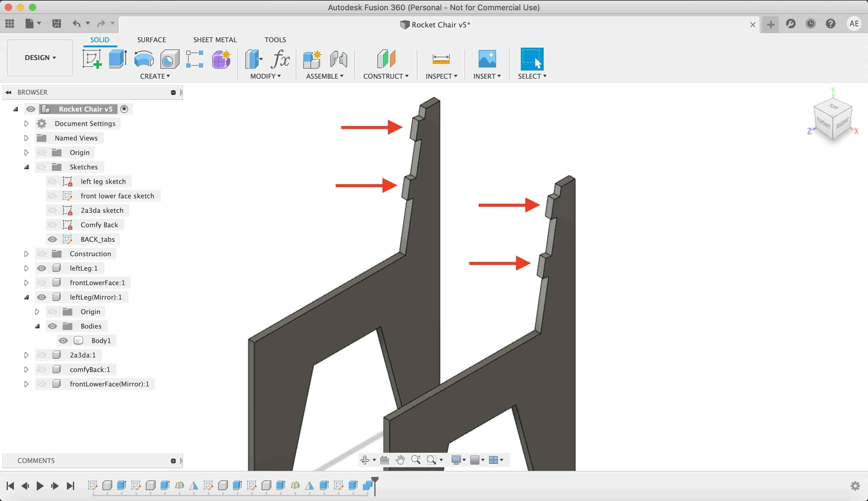Select the Rectangular Pattern tool

195,59
